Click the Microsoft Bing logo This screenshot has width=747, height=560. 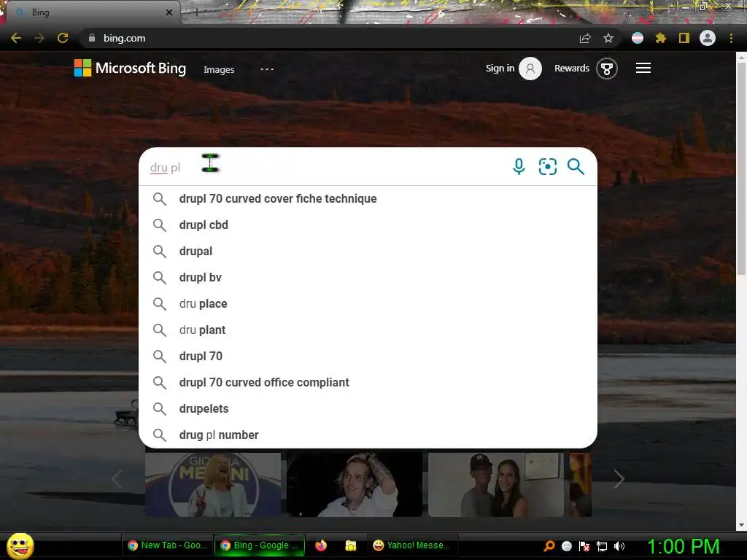(130, 68)
